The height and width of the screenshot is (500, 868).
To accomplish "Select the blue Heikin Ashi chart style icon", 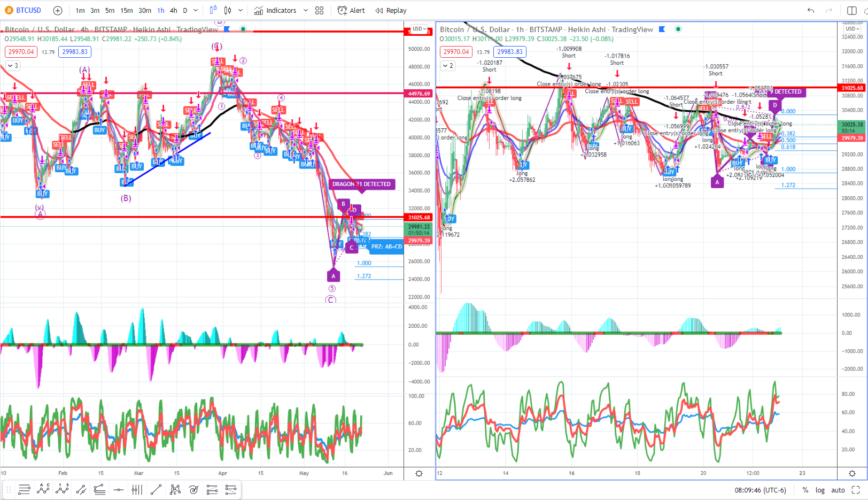I will point(213,10).
